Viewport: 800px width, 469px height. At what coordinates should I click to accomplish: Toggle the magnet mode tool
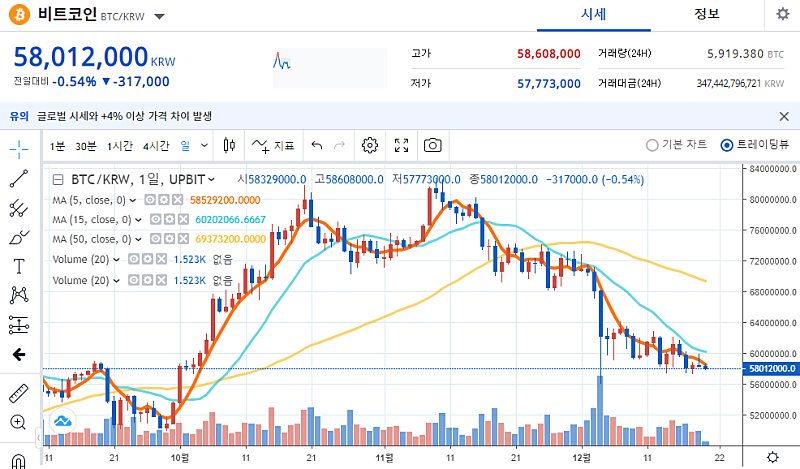[18, 461]
